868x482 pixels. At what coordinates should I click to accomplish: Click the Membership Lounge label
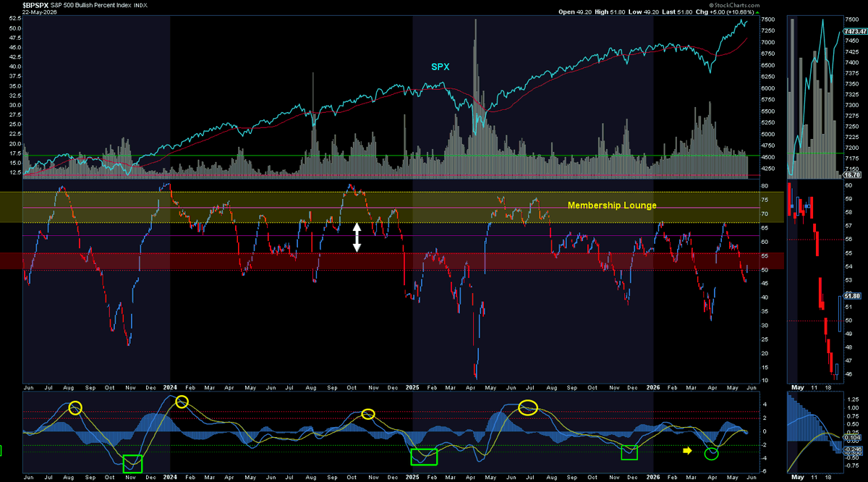click(x=612, y=206)
